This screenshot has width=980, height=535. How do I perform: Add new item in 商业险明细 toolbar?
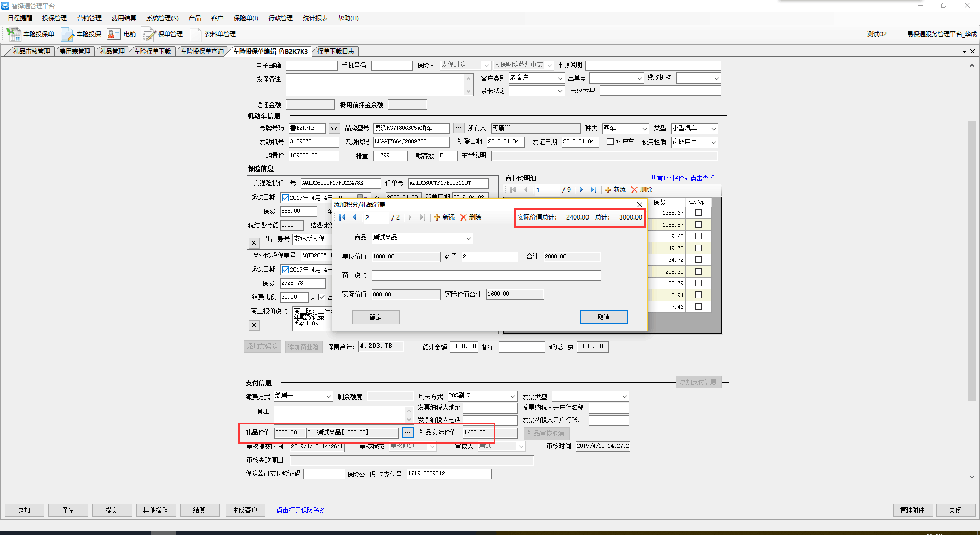tap(615, 190)
